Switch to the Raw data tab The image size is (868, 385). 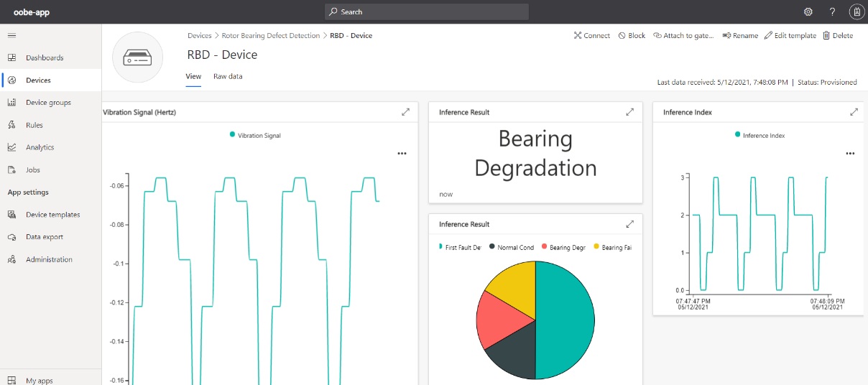(x=228, y=76)
